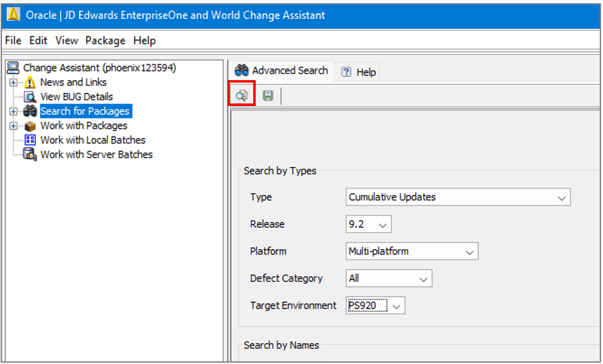Switch to the Advanced Search tab
The height and width of the screenshot is (364, 603).
coord(282,71)
